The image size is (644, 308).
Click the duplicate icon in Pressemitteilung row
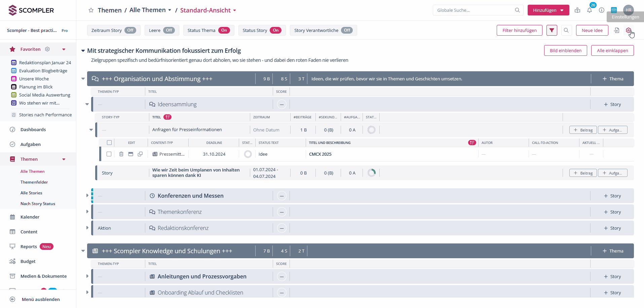(x=140, y=154)
